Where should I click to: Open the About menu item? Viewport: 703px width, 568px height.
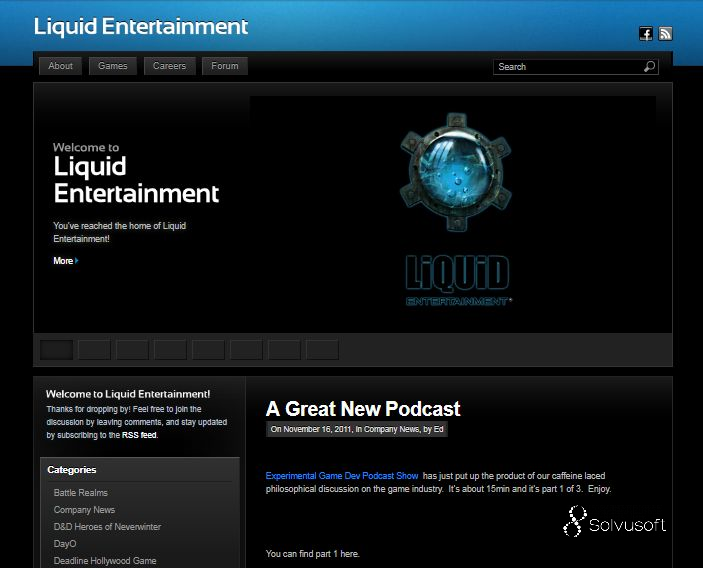(61, 66)
